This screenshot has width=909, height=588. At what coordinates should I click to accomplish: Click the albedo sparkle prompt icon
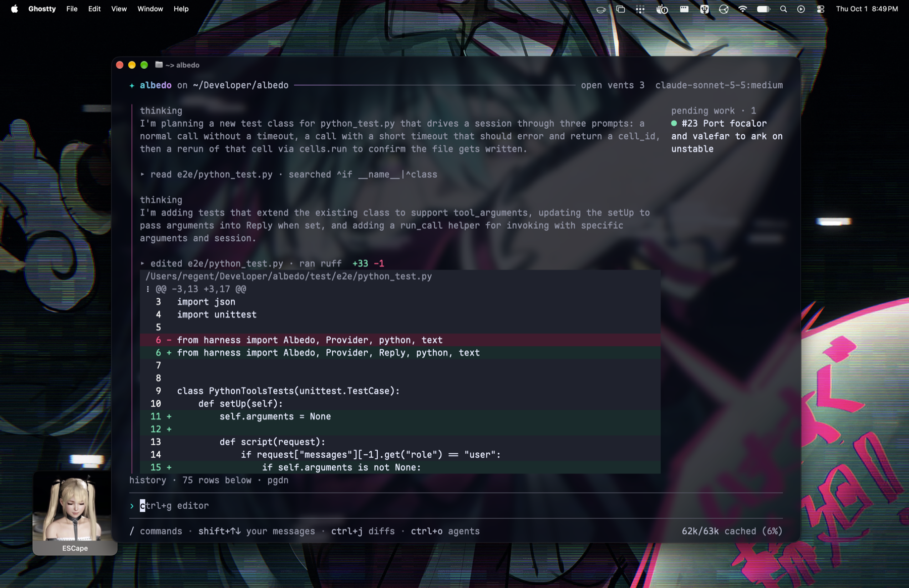click(132, 85)
